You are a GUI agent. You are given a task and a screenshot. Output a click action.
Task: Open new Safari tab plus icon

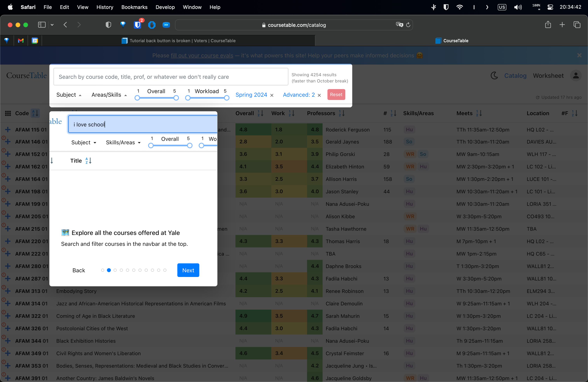pos(562,25)
